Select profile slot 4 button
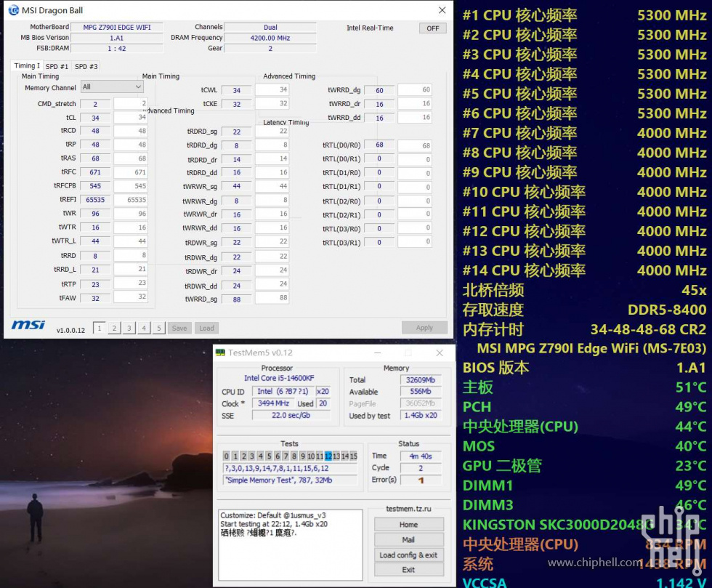Screen dimensions: 712x588 pyautogui.click(x=144, y=328)
